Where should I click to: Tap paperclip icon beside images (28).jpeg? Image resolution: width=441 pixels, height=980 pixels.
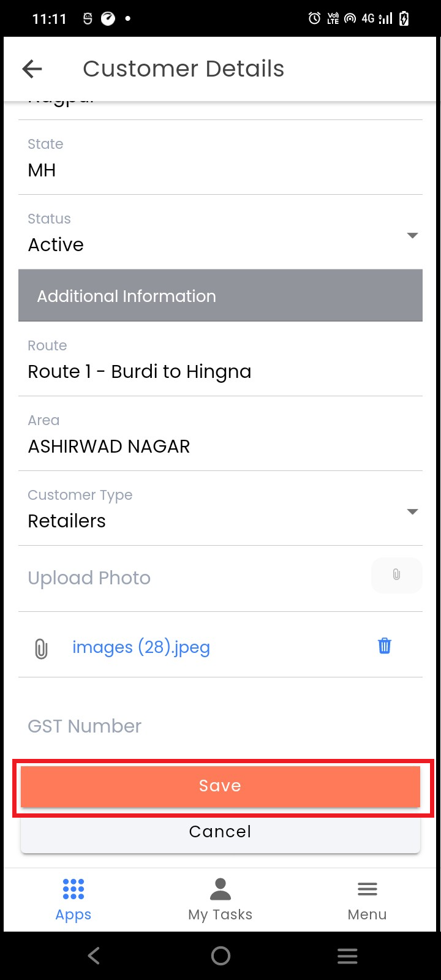(41, 648)
